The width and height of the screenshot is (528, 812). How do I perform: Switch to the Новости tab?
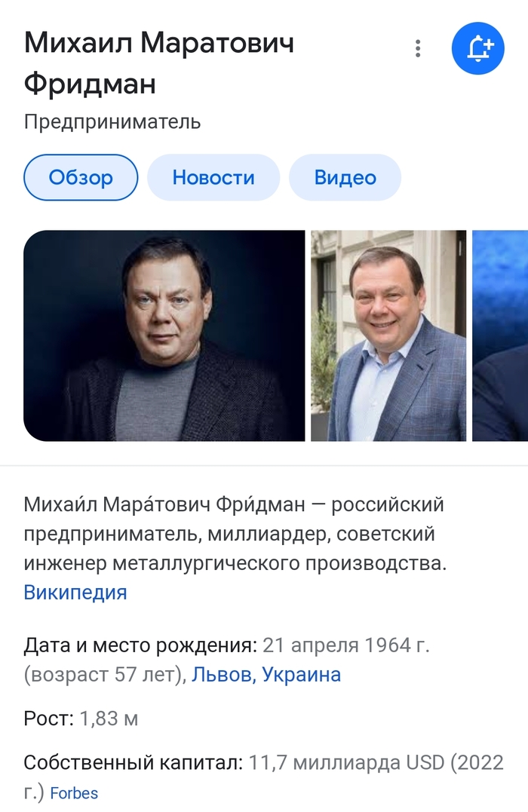pos(213,178)
